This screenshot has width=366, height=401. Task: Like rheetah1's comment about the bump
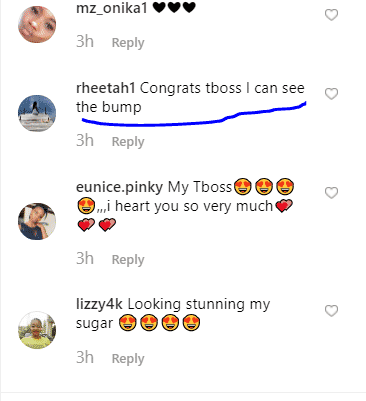[331, 94]
